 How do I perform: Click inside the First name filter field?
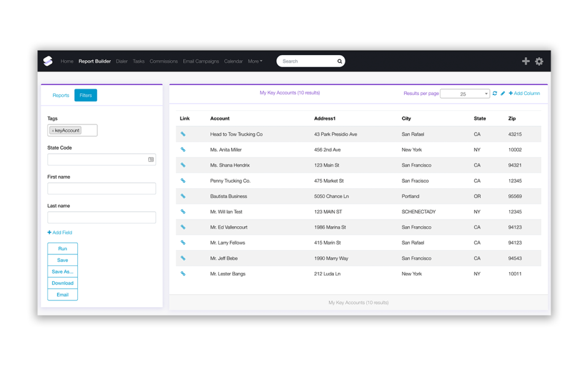point(101,188)
